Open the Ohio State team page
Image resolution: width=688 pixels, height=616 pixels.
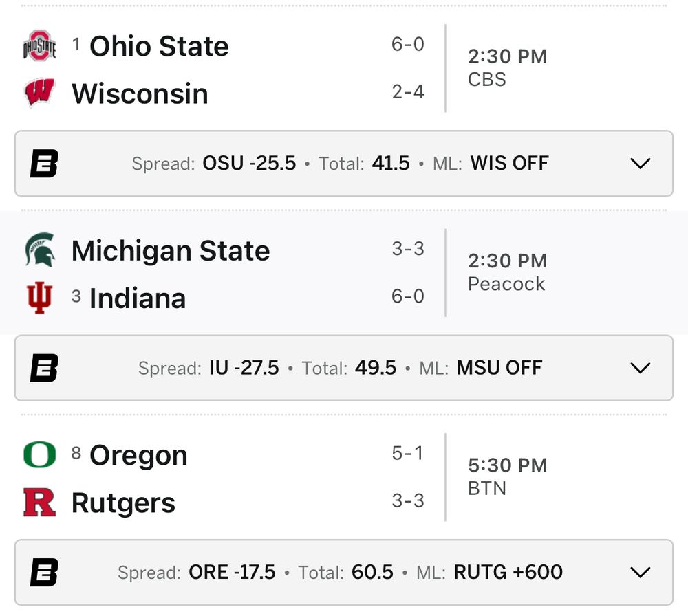pyautogui.click(x=159, y=46)
